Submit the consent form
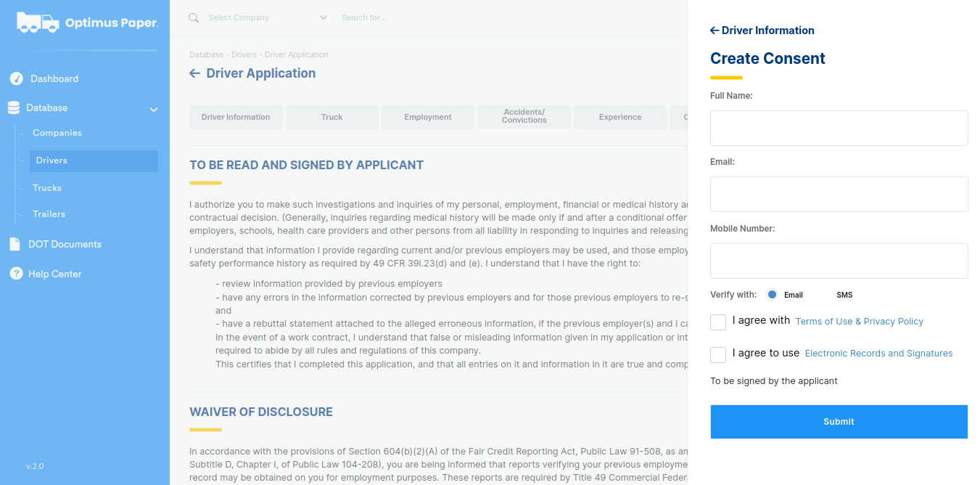Screen dimensions: 980x485 pyautogui.click(x=839, y=422)
